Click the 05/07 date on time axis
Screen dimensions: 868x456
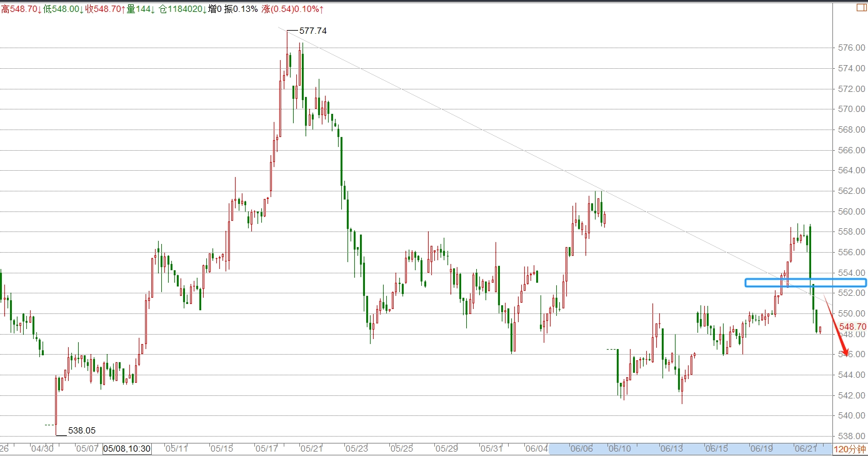click(x=86, y=449)
